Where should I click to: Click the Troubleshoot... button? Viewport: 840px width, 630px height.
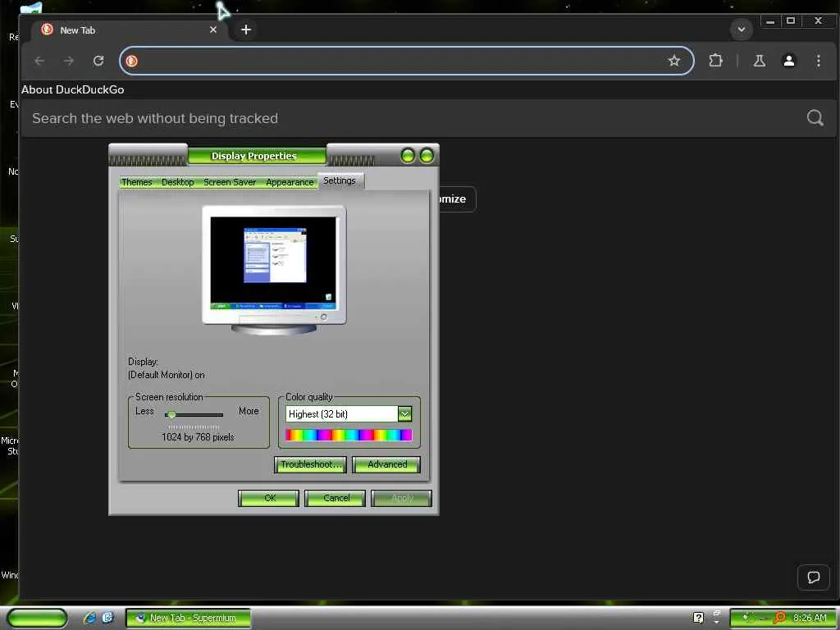tap(310, 464)
